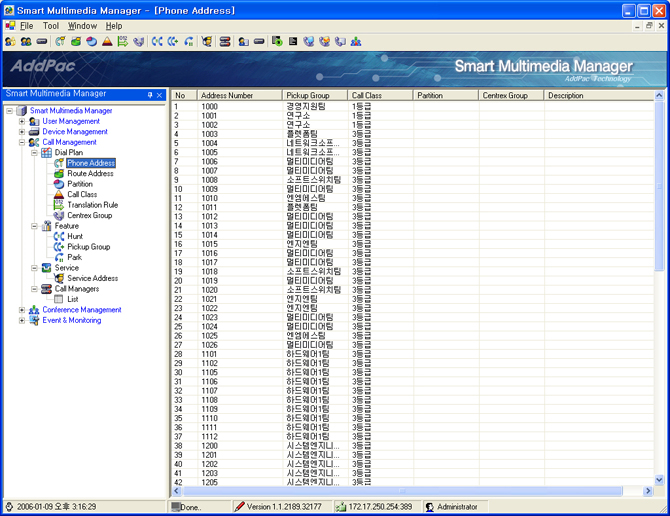
Task: Click the Call Managers icon in the toolbar
Action: pos(225,42)
